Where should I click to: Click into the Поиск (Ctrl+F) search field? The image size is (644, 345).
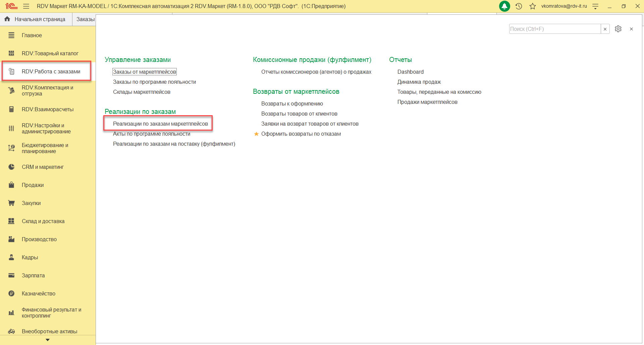(x=555, y=29)
